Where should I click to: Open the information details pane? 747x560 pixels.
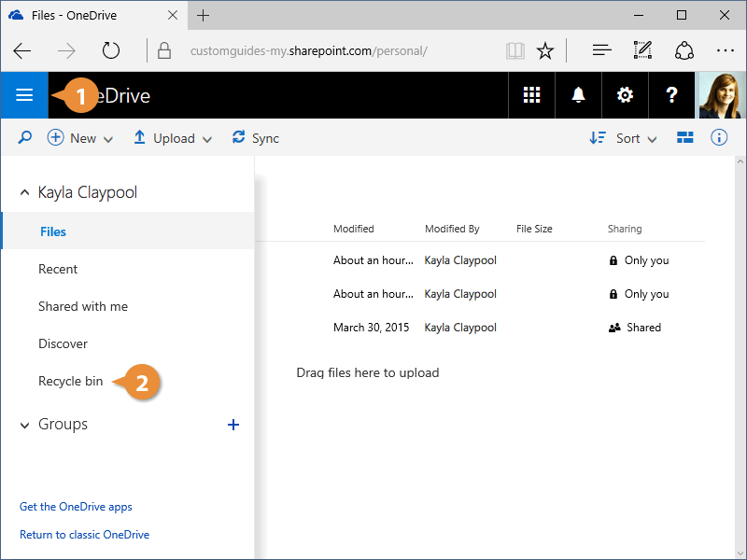(719, 138)
